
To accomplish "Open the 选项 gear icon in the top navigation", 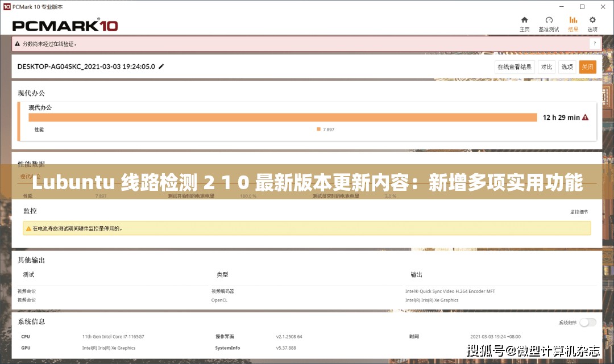I will coord(592,20).
